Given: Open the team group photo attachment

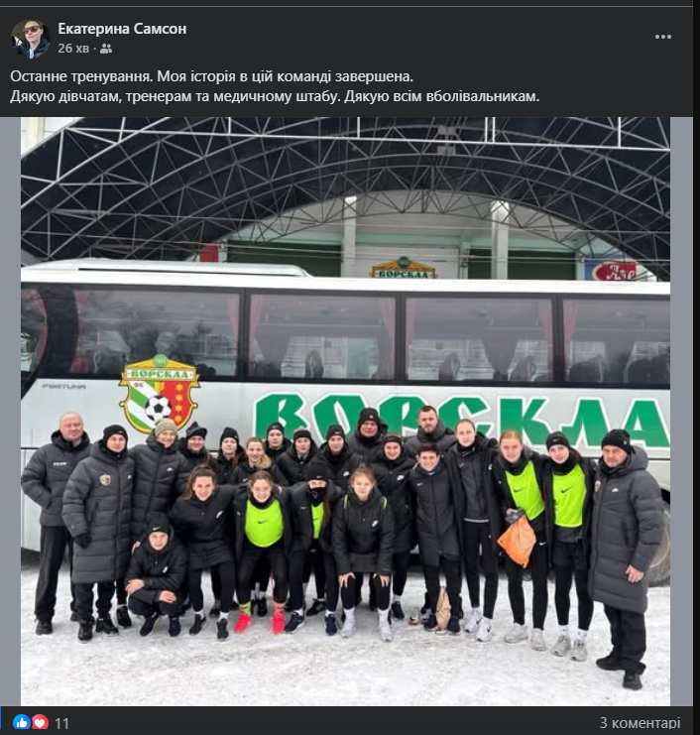Looking at the screenshot, I should (x=345, y=411).
